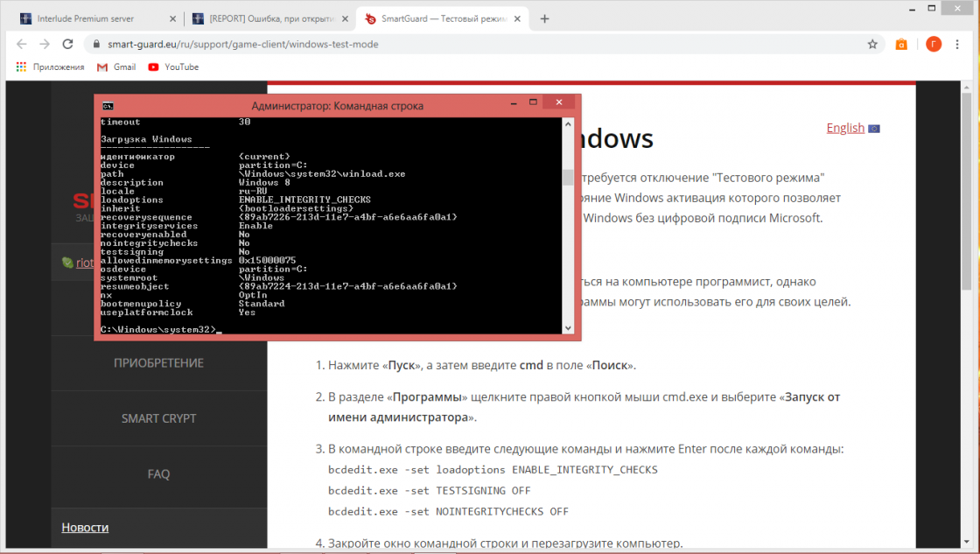The width and height of the screenshot is (980, 554).
Task: Open the orange extension icon in toolbar
Action: [901, 45]
